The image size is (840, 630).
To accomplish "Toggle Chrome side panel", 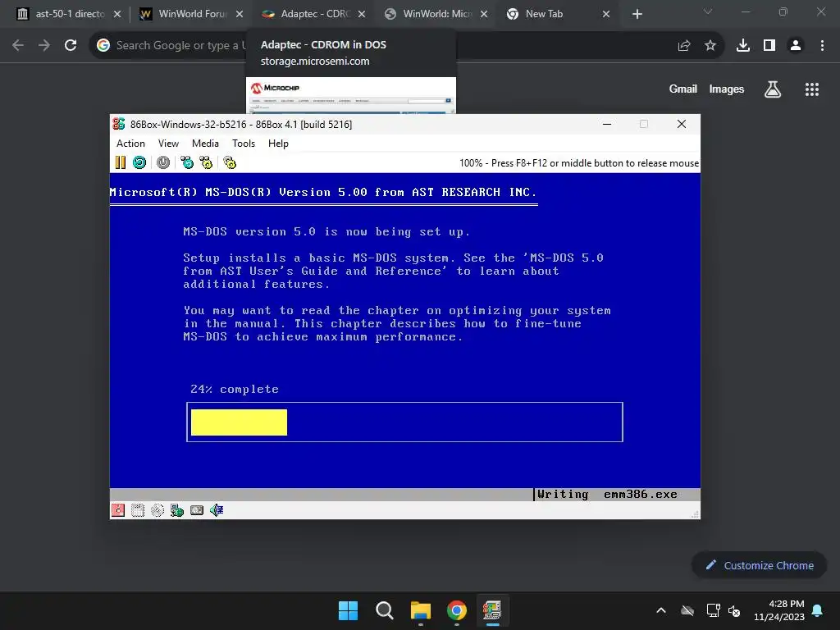I will coord(769,46).
